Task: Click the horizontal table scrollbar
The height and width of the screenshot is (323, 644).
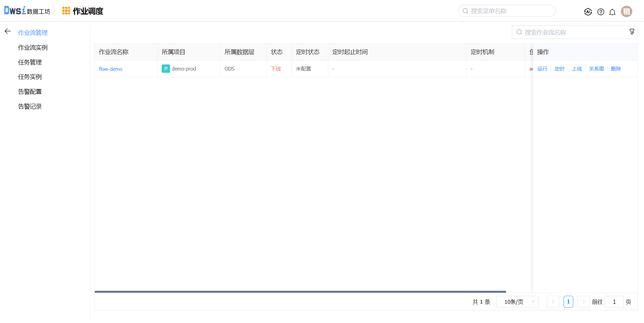Action: coord(300,292)
